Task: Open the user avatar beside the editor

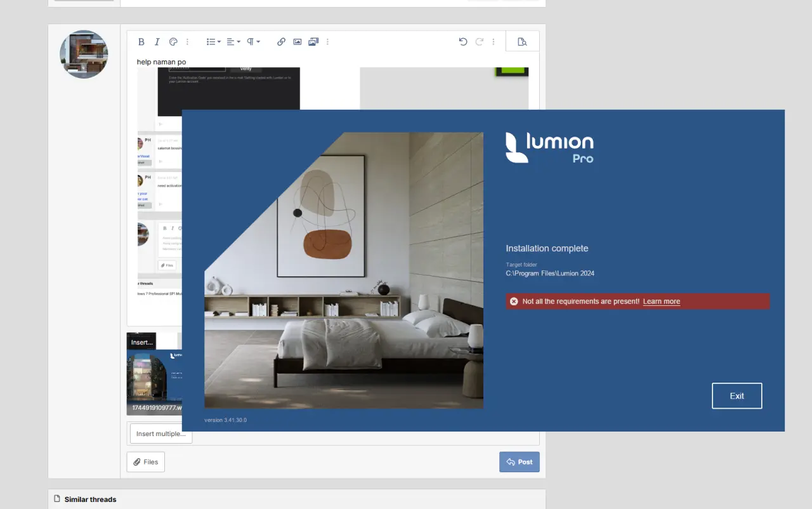Action: point(84,55)
